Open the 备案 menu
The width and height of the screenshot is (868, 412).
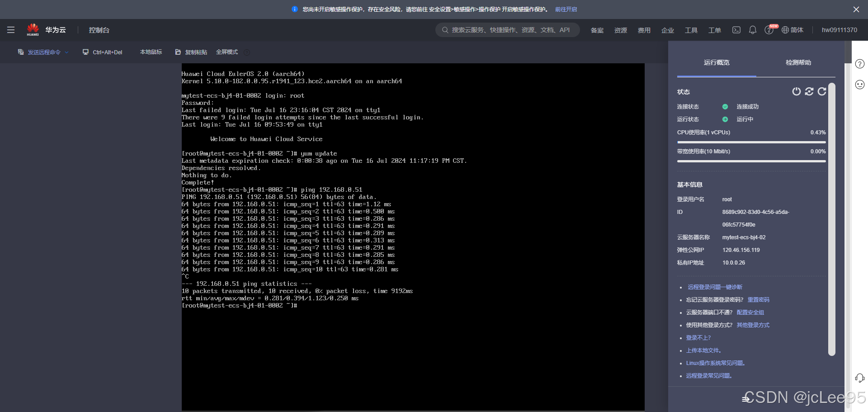click(597, 30)
